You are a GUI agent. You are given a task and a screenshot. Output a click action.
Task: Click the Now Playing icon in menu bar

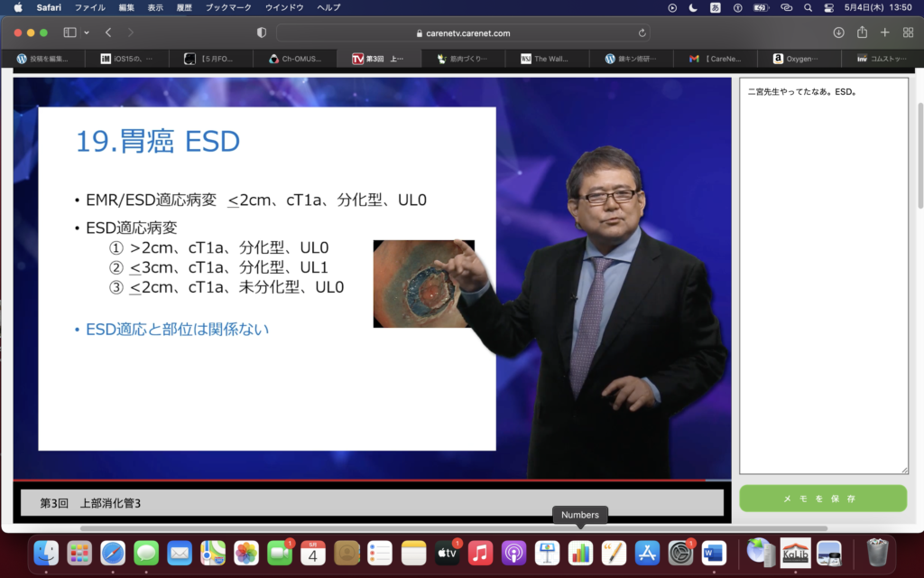point(672,7)
